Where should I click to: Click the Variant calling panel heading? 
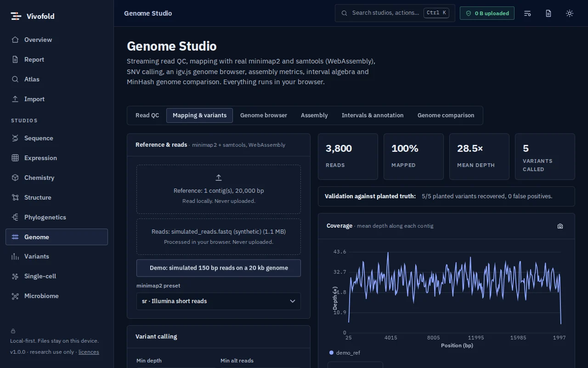tap(156, 337)
